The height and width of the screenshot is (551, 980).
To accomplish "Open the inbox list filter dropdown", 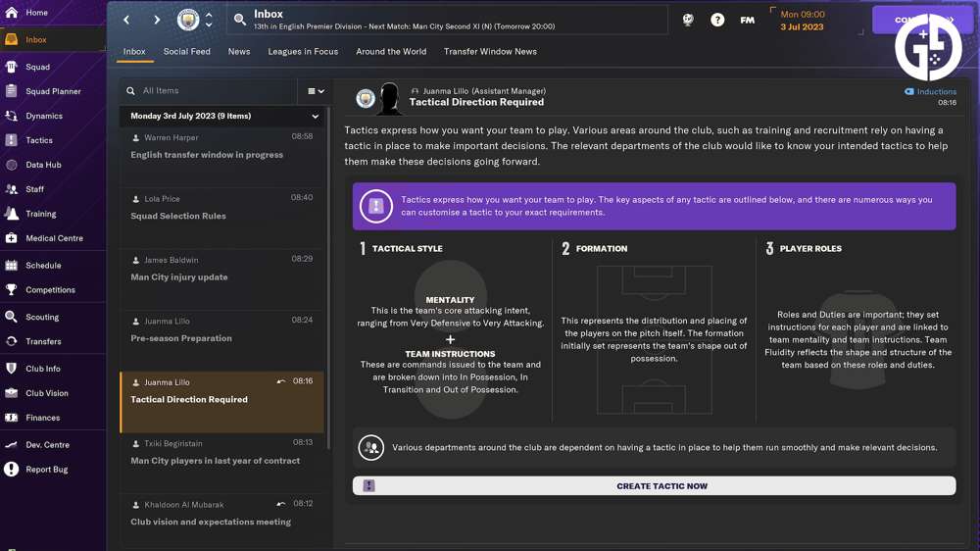I will [x=316, y=91].
